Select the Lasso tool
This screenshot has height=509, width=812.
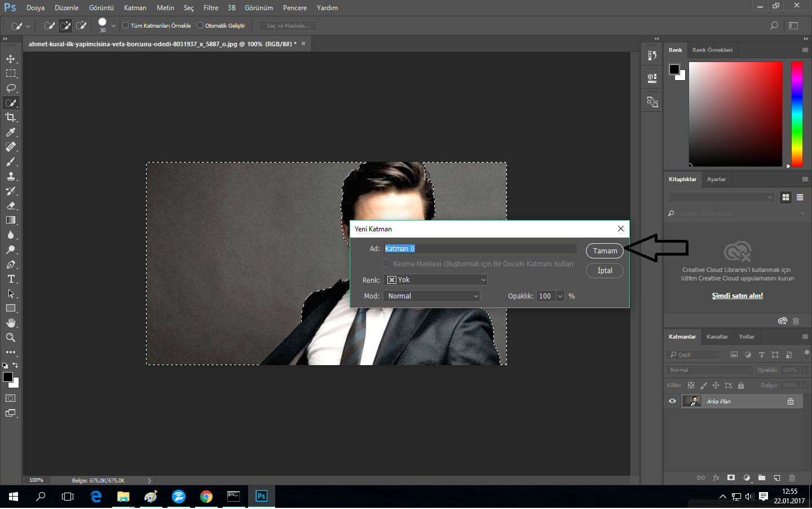[x=11, y=88]
